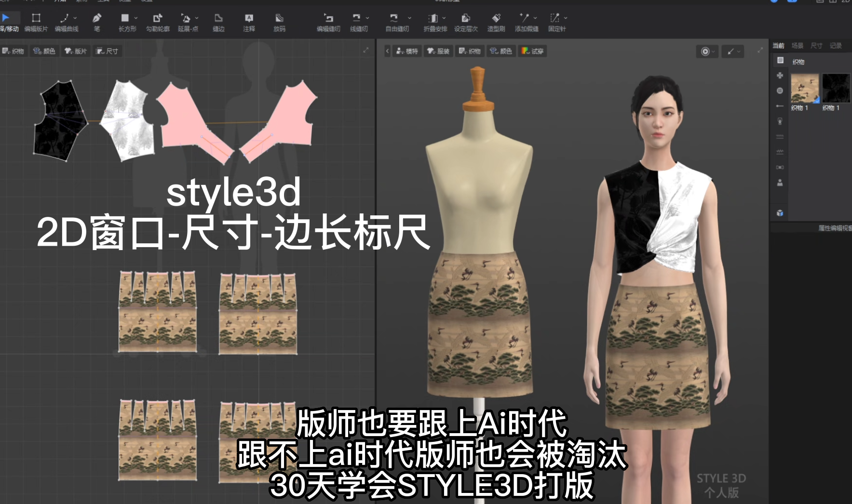Viewport: 852px width, 504px height.
Task: Select the crane-print 织物 1 thumbnail
Action: click(805, 88)
